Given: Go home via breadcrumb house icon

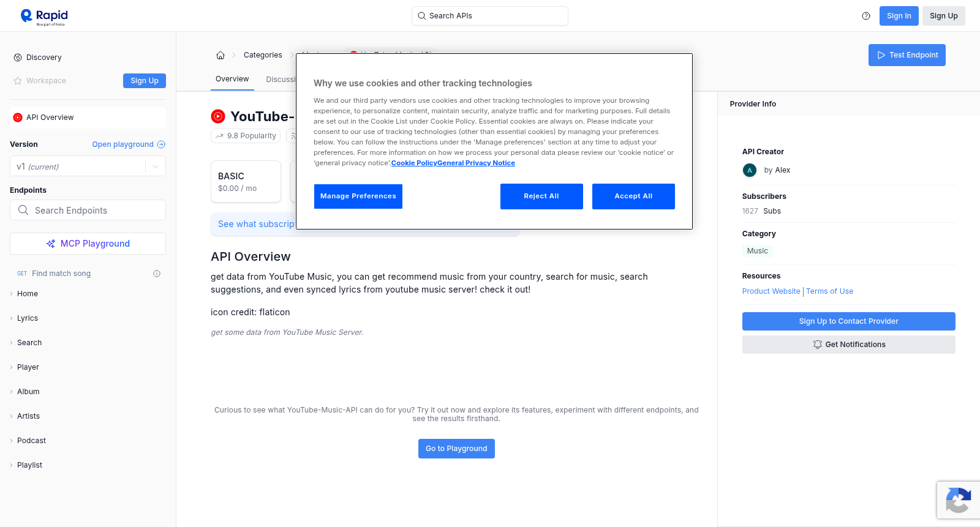Looking at the screenshot, I should [221, 55].
